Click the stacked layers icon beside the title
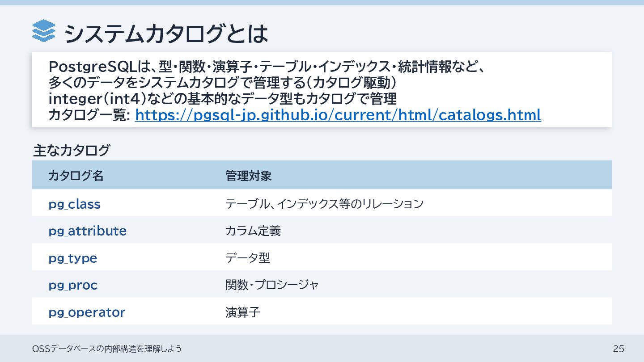The width and height of the screenshot is (644, 362). [x=44, y=31]
